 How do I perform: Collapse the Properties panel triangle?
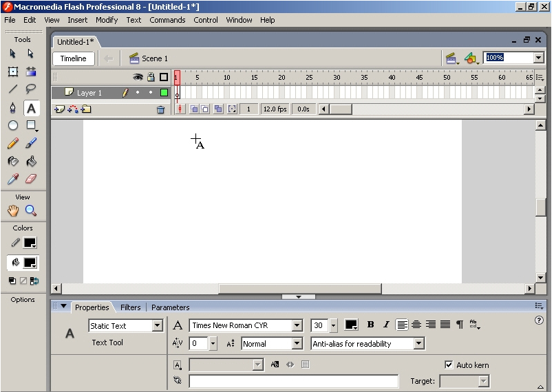tap(63, 306)
